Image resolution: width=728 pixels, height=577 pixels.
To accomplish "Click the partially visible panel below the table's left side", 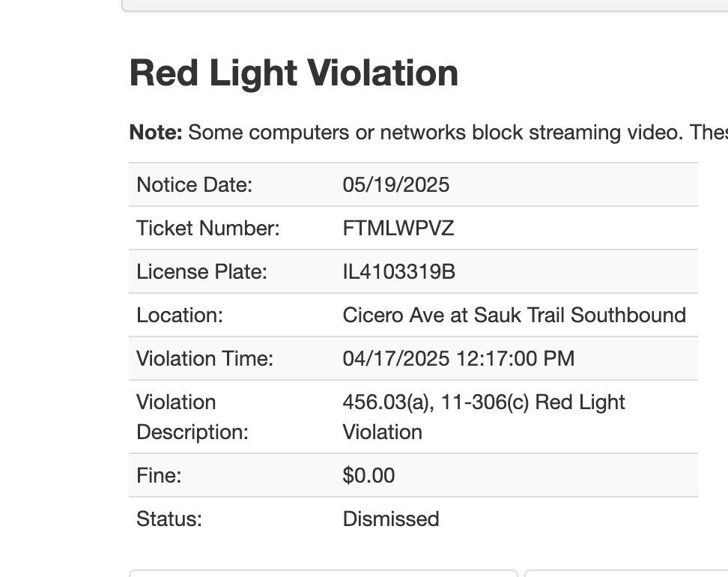I will pos(323,573).
